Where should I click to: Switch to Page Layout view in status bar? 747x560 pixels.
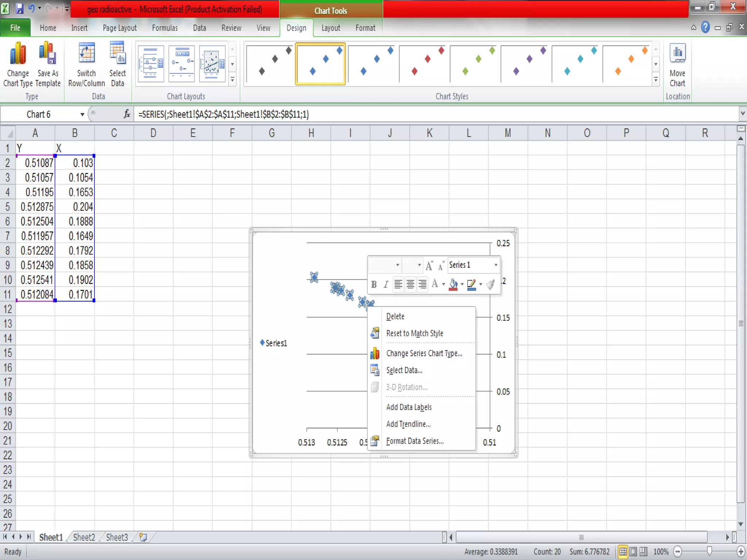pos(633,552)
